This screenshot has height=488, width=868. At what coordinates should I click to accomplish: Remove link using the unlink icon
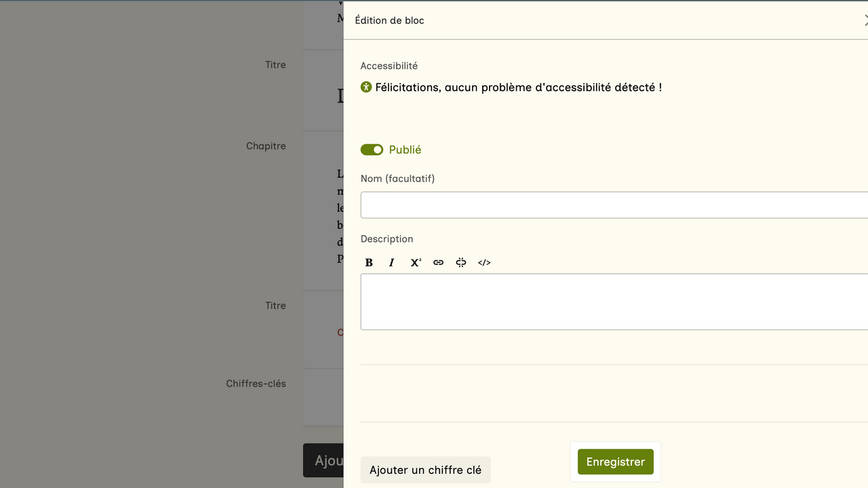[x=461, y=263]
